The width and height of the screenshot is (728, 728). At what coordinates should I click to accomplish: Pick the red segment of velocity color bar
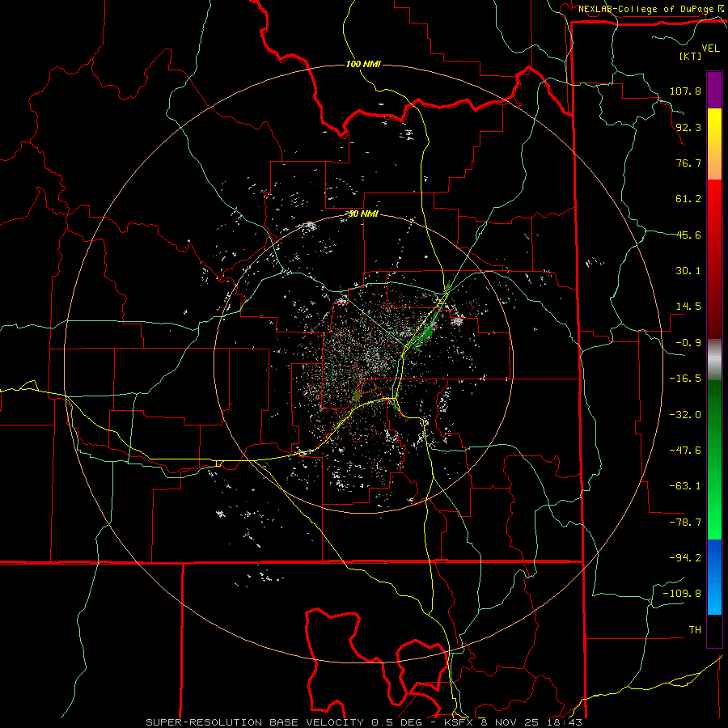coord(714,259)
